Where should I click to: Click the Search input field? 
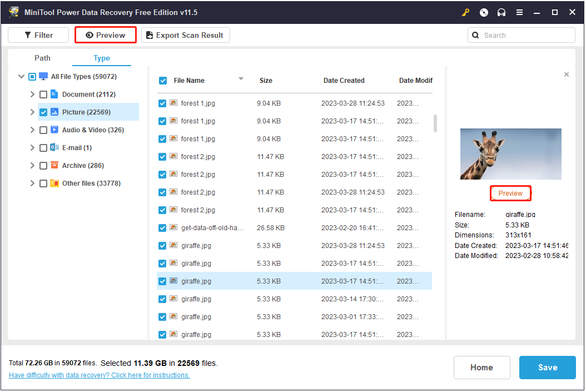(x=522, y=35)
